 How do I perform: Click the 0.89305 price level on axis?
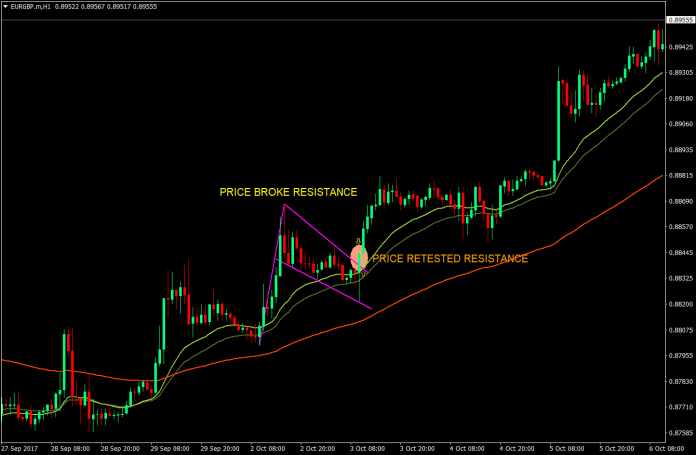coord(681,73)
